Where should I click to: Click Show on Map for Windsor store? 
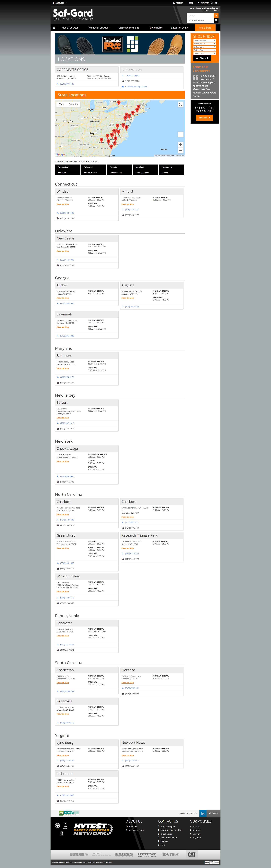pos(63,204)
